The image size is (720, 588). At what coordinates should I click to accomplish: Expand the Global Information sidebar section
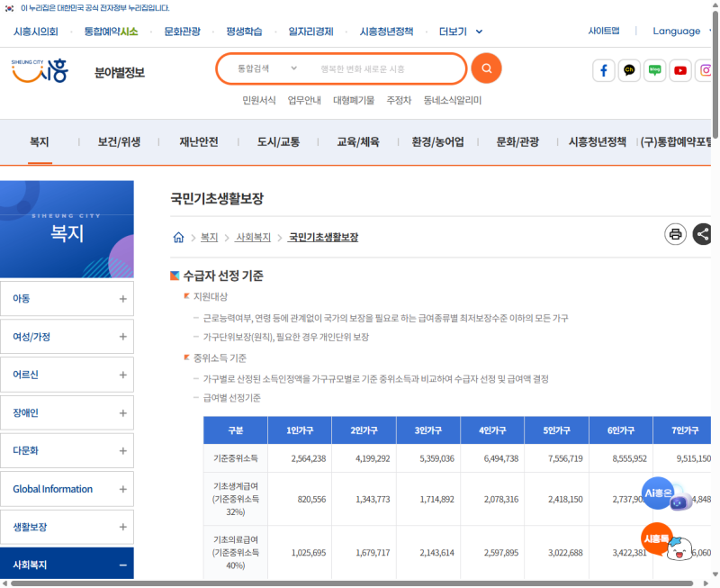[67, 489]
